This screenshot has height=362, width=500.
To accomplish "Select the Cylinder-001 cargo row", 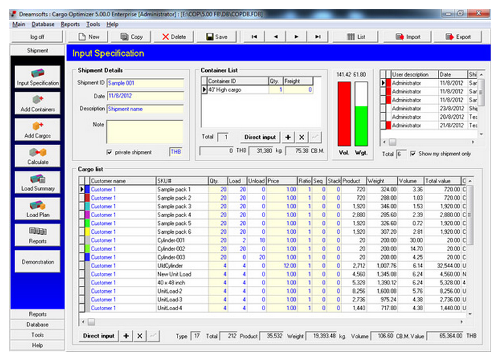I will (x=273, y=240).
